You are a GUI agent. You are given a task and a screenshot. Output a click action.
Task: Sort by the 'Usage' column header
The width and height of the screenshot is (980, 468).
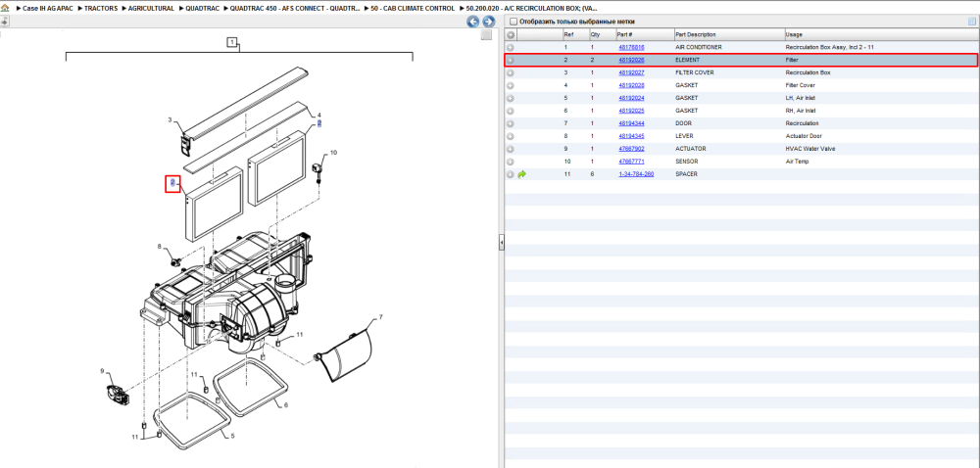(x=881, y=35)
